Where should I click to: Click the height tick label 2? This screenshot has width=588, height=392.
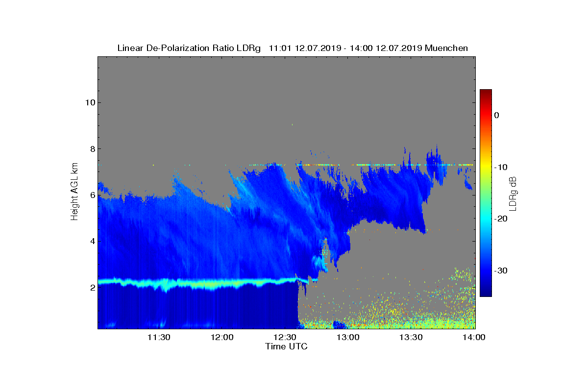click(x=91, y=287)
